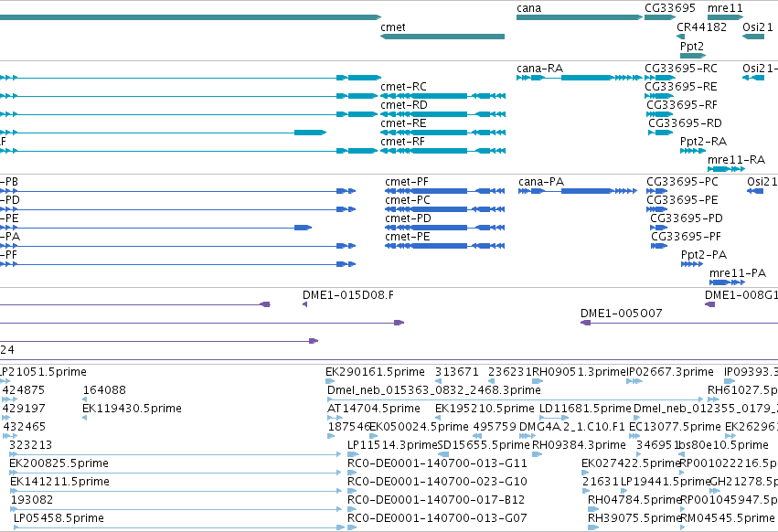Select EST EK290161.5prime
Screen dimensions: 778x532
(x=330, y=381)
